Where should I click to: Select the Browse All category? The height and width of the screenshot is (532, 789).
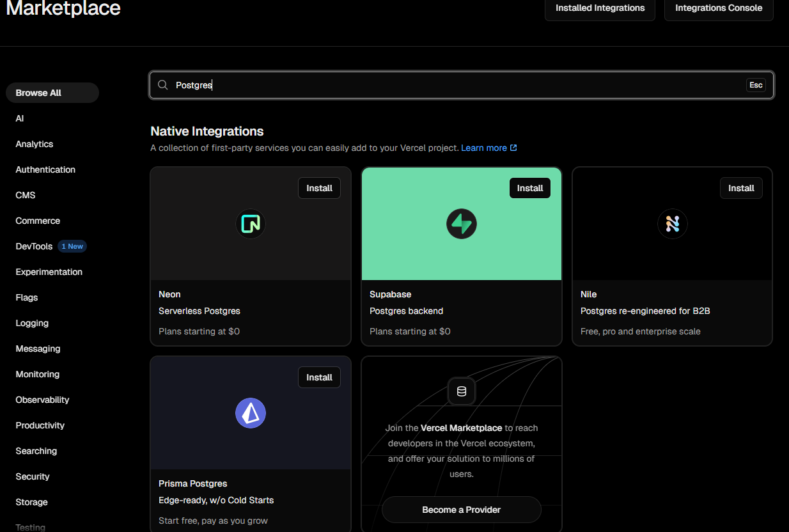[x=38, y=93]
